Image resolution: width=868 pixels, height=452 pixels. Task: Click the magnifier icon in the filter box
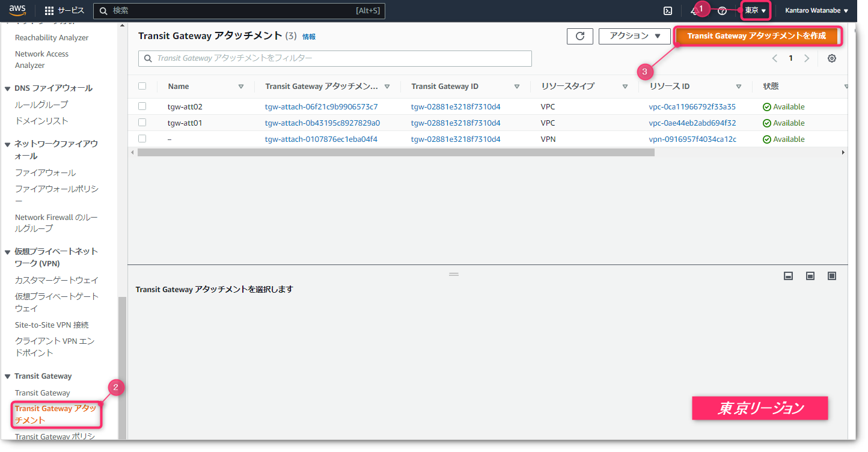pyautogui.click(x=148, y=59)
